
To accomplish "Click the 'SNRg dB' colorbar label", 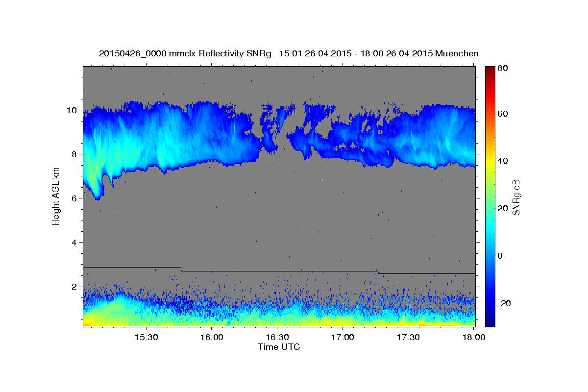I will [516, 197].
